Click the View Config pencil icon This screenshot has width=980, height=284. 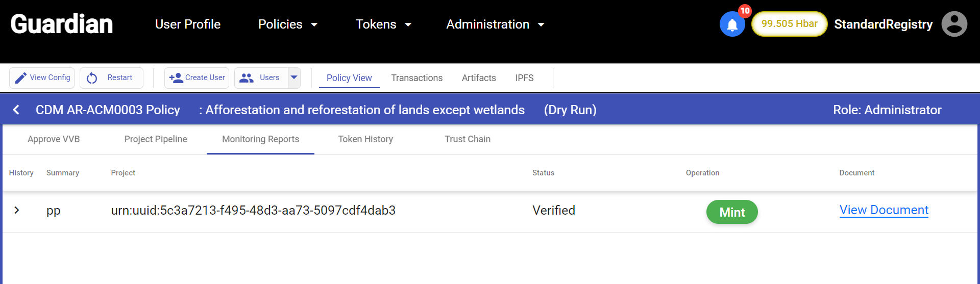(21, 78)
